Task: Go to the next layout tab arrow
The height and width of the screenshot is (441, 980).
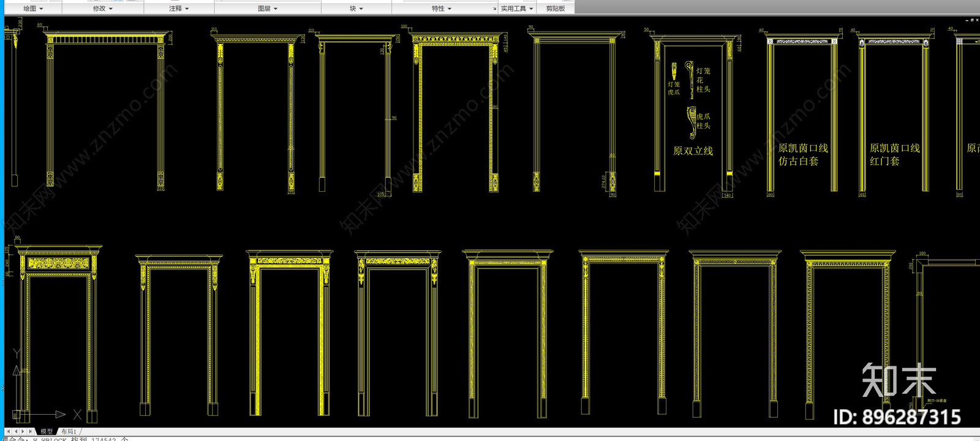Action: [23, 431]
